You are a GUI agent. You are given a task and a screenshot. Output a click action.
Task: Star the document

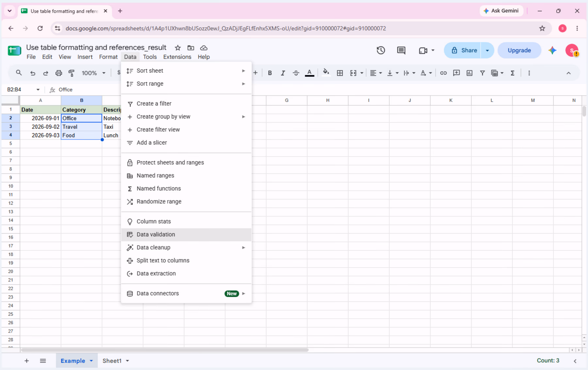tap(178, 48)
